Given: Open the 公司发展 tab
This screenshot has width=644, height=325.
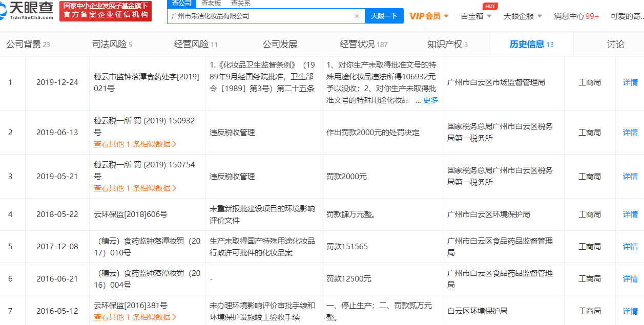Looking at the screenshot, I should 280,45.
